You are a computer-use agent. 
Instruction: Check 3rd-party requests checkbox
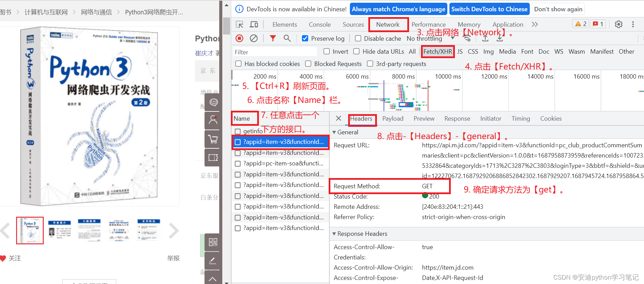click(x=370, y=64)
